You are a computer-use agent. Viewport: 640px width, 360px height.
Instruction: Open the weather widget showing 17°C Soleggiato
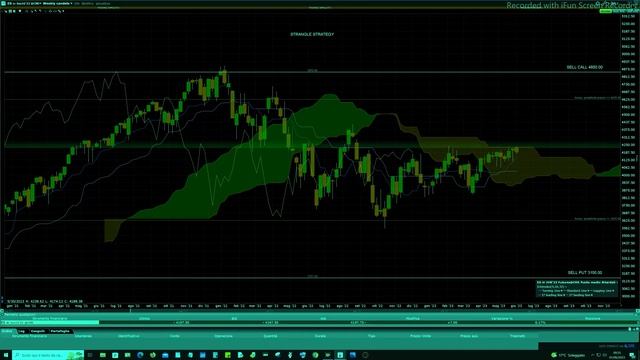click(568, 355)
